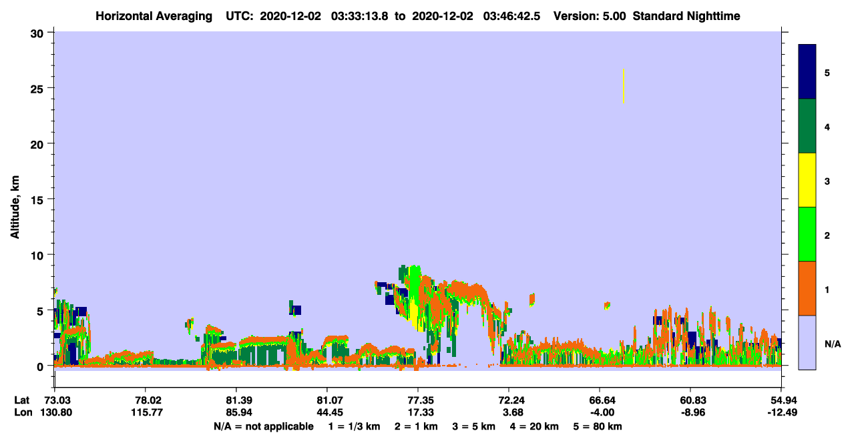Click the 'Lon' axis row label
The image size is (868, 445).
tap(22, 412)
